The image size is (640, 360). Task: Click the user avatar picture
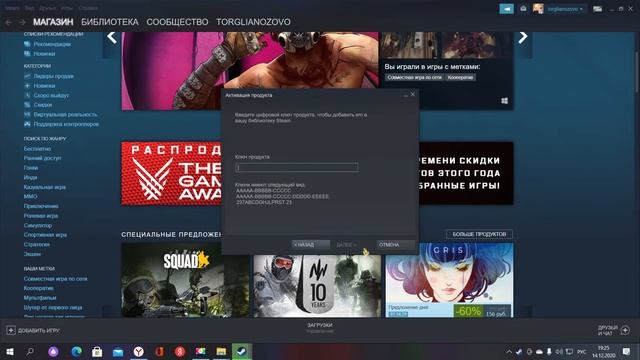pyautogui.click(x=538, y=9)
